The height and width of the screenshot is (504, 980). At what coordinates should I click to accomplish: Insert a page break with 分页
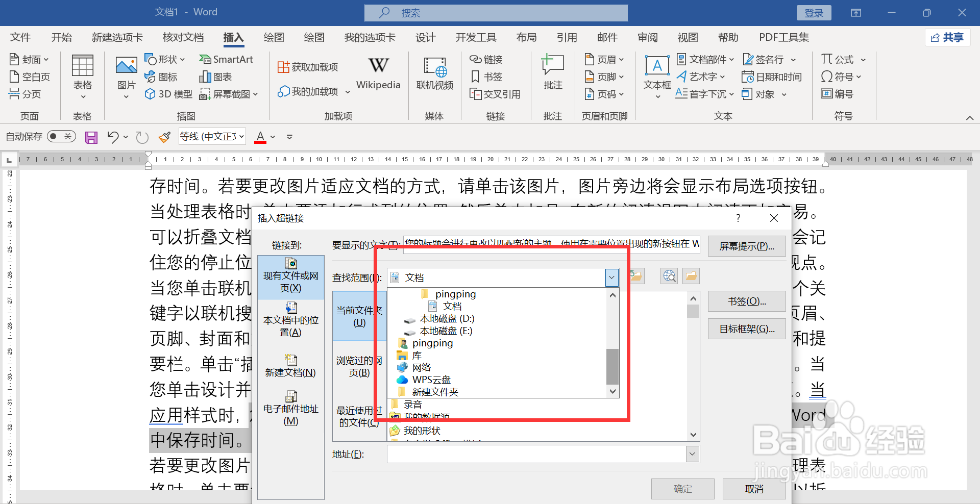tap(25, 94)
